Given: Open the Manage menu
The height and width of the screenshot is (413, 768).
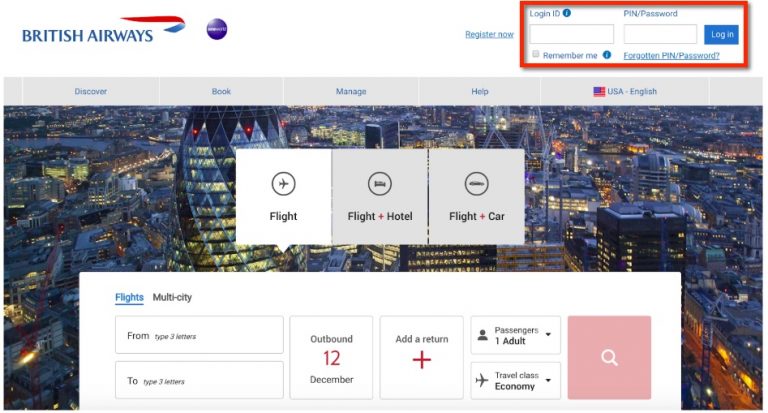Looking at the screenshot, I should tap(351, 92).
